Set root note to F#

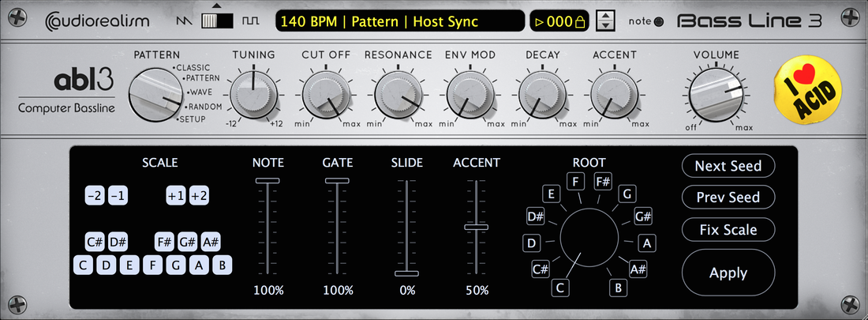(603, 181)
